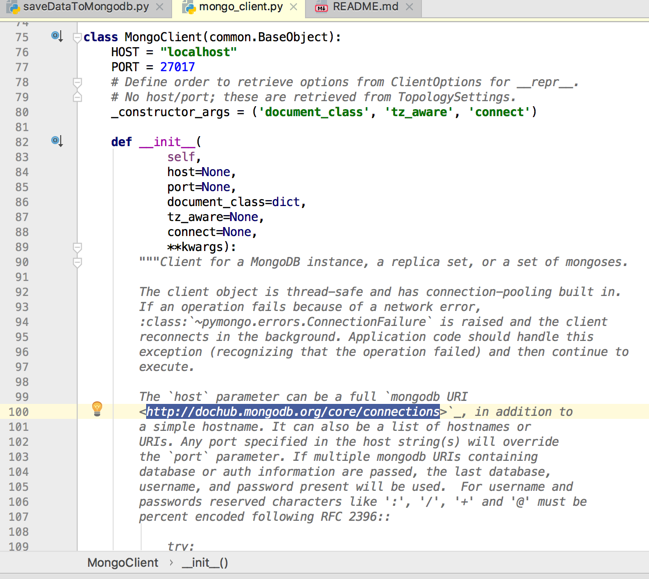Viewport: 649px width, 579px height.
Task: Switch to saveDataToMongodb.py tab
Action: coord(86,7)
